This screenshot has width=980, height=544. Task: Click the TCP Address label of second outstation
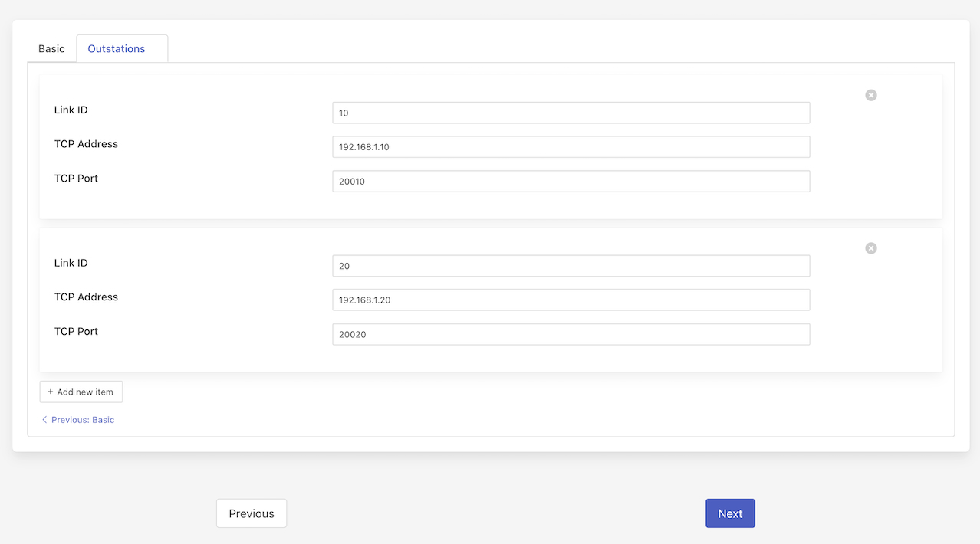(86, 297)
